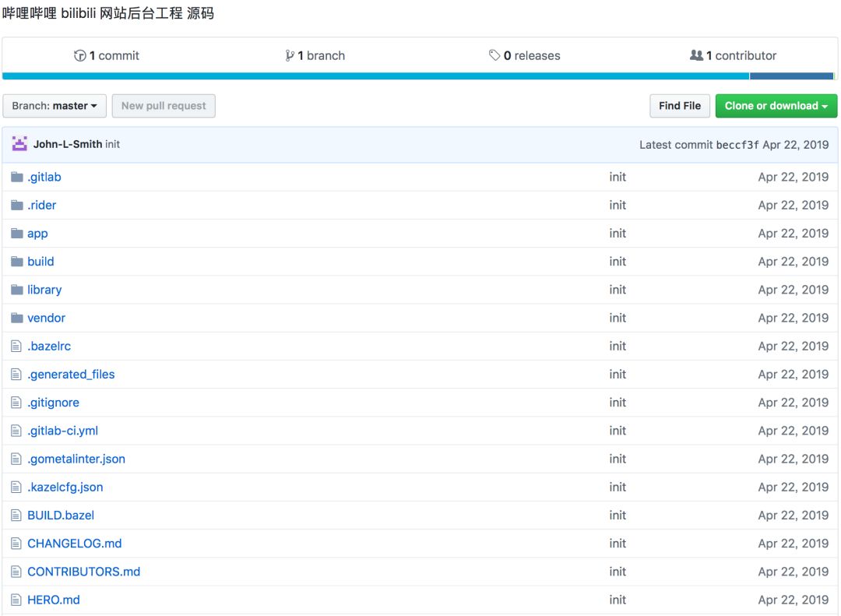The width and height of the screenshot is (841, 616).
Task: Click the init commit message for .gitignore
Action: (x=618, y=403)
